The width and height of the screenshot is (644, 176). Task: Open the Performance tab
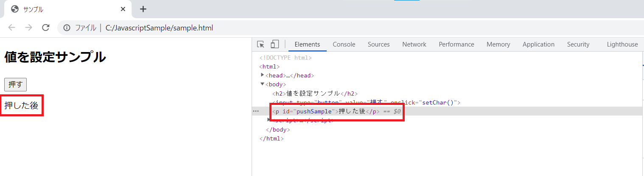[456, 44]
